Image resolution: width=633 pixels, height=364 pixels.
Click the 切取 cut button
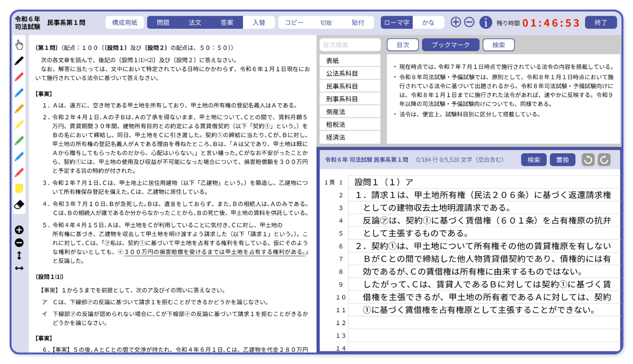click(326, 23)
